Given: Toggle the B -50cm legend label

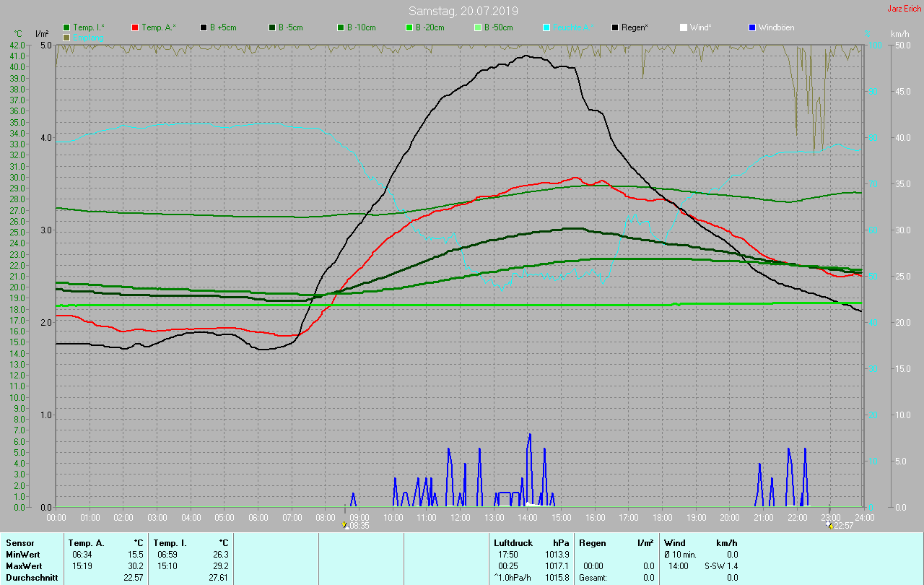Looking at the screenshot, I should coord(498,27).
